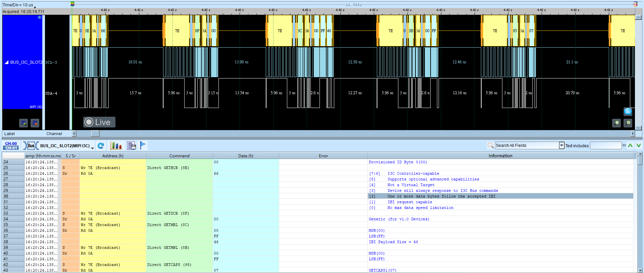Click the blue flag marker icon
Image resolution: width=644 pixels, height=273 pixels.
[143, 145]
